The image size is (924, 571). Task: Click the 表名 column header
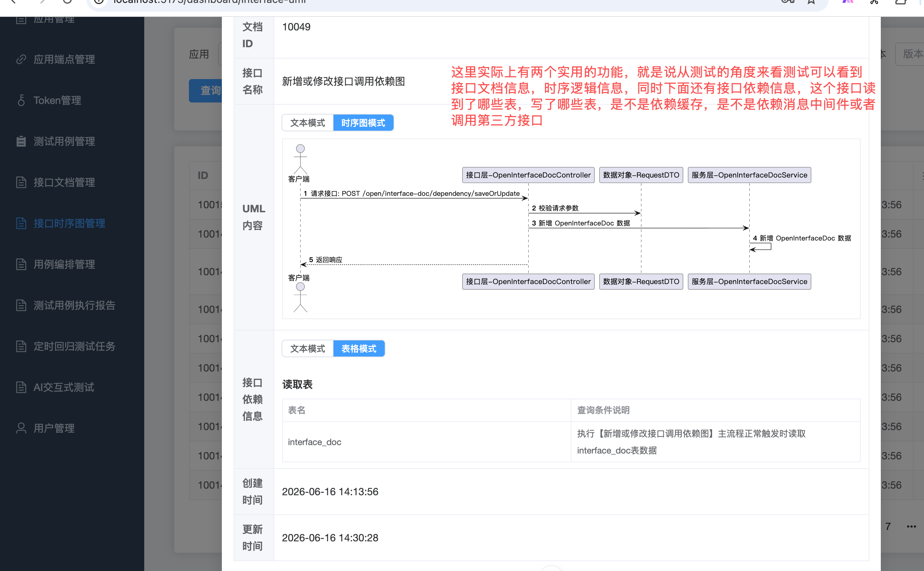[426, 410]
